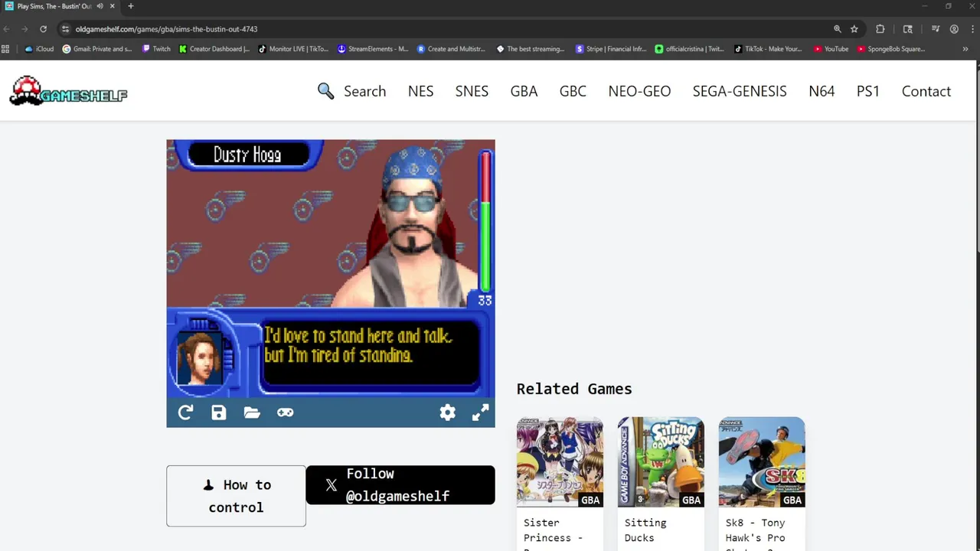Open the TikTok - Make Your bookmark
Image resolution: width=980 pixels, height=551 pixels.
pos(768,49)
